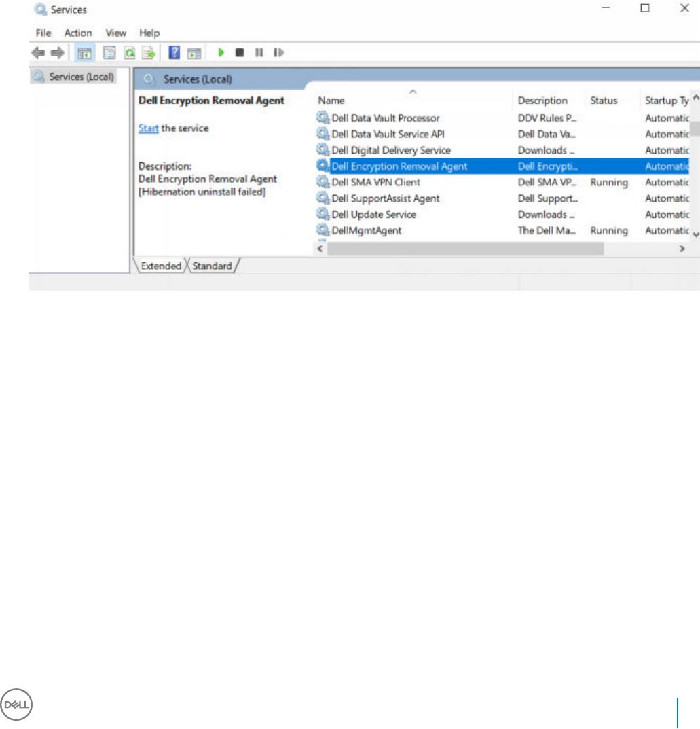This screenshot has width=700, height=729.
Task: Click gear icon of DellMgmtAgent
Action: point(323,230)
